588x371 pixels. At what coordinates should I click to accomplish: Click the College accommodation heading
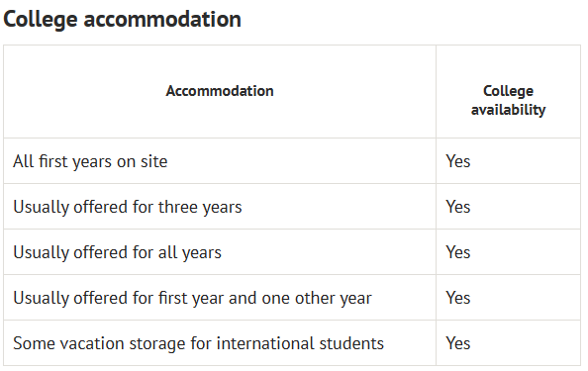pos(122,20)
